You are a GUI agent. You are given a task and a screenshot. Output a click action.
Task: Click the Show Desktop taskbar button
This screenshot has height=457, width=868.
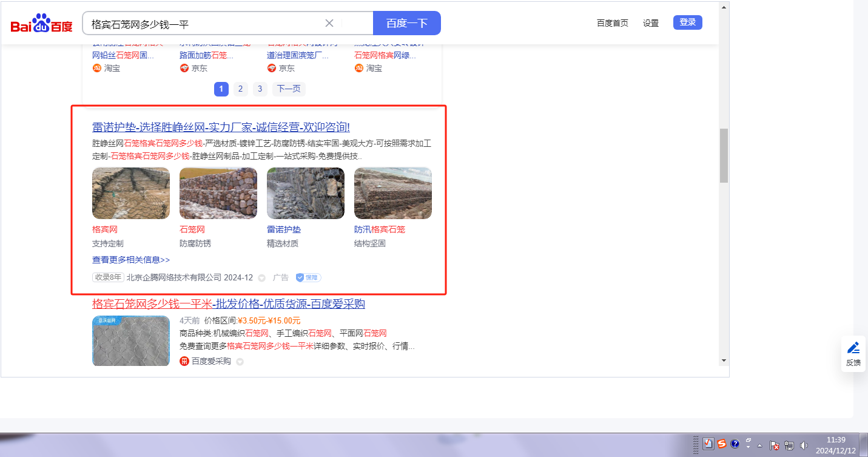click(x=864, y=445)
